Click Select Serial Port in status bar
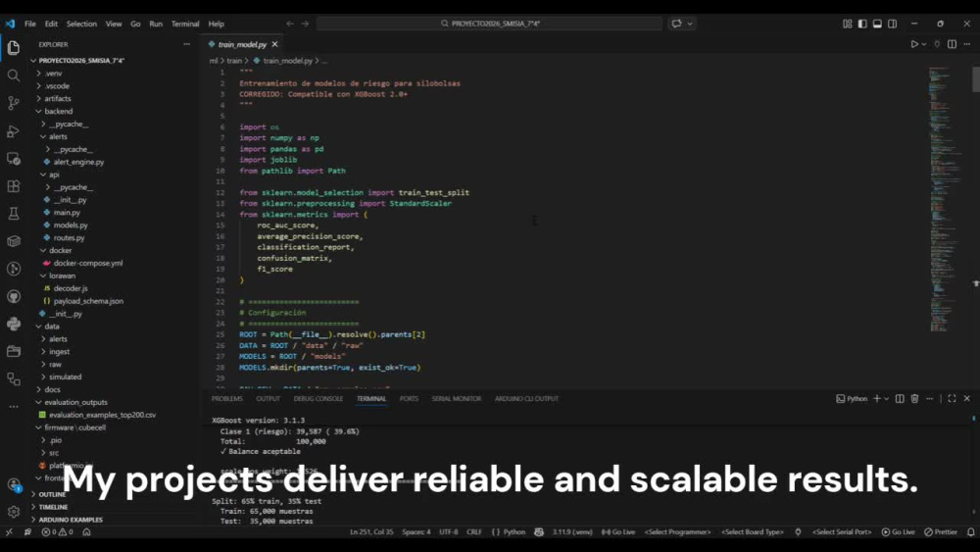The width and height of the screenshot is (980, 552). click(842, 532)
